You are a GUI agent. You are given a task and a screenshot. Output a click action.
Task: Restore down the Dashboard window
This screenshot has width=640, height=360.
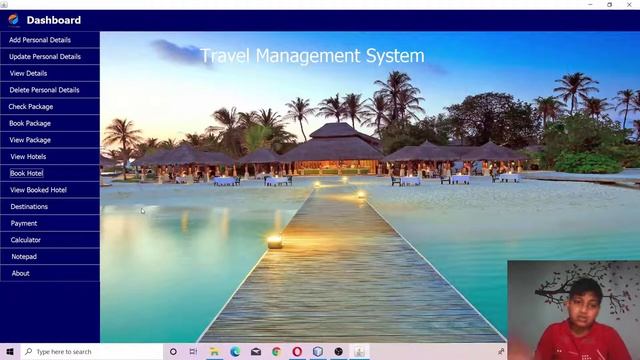click(609, 4)
